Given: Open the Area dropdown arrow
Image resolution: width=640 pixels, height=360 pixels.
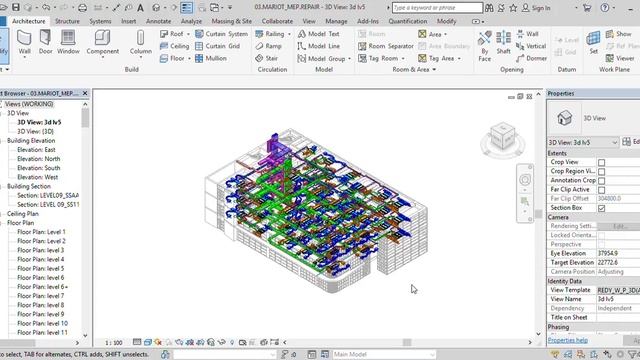Looking at the screenshot, I should click(445, 34).
